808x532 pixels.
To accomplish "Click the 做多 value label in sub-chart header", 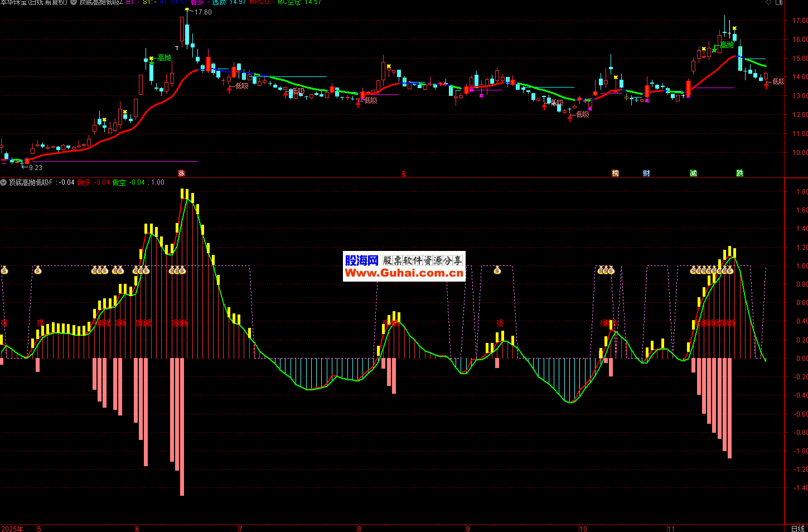I will tap(93, 182).
